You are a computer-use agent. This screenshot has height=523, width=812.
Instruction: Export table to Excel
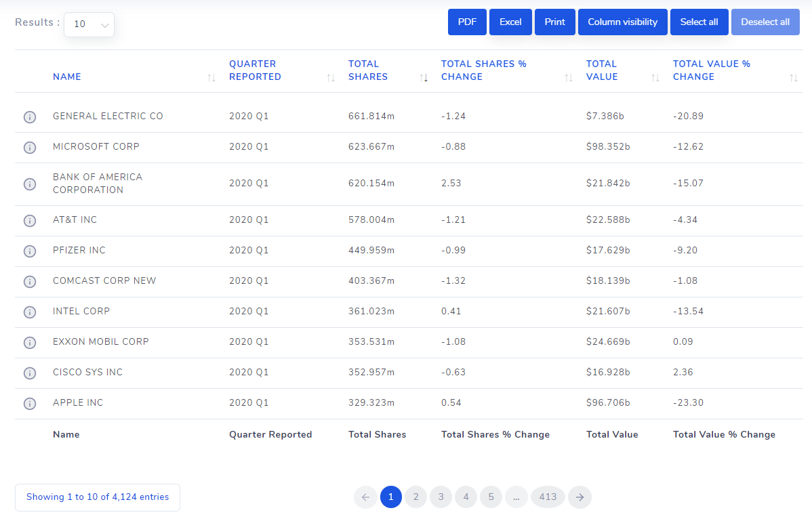tap(510, 22)
